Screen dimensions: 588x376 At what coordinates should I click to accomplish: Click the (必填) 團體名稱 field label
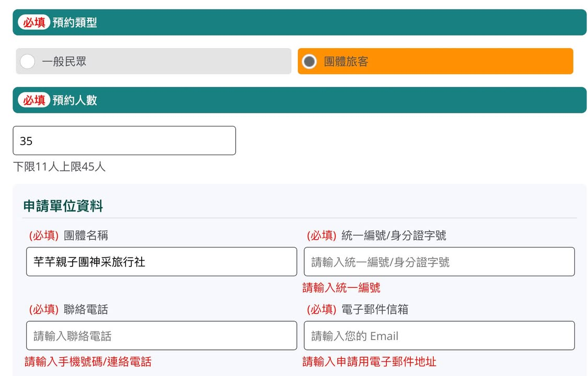click(x=68, y=236)
